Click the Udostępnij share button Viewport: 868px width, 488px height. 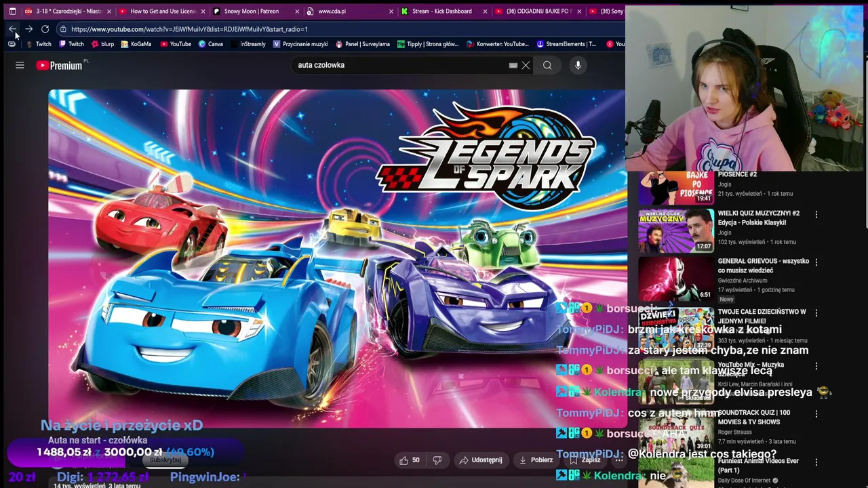coord(480,460)
